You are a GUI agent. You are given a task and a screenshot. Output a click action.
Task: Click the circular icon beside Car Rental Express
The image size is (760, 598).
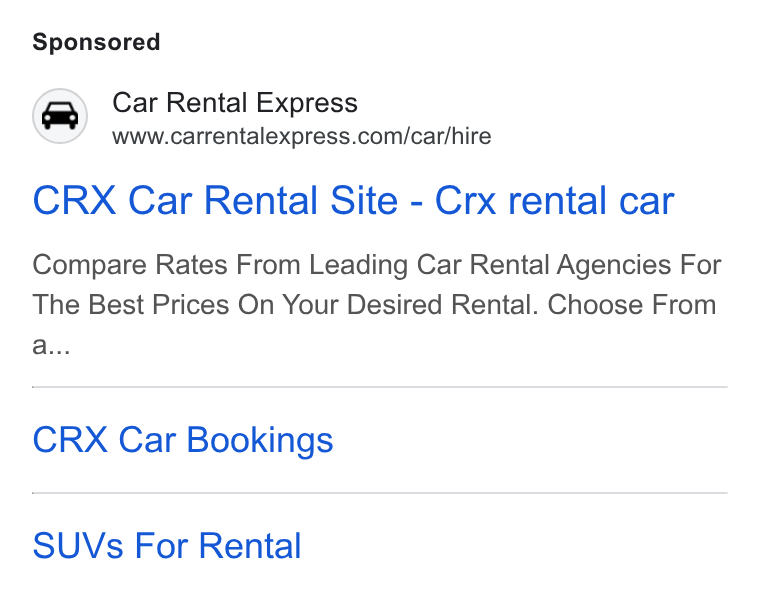(60, 116)
